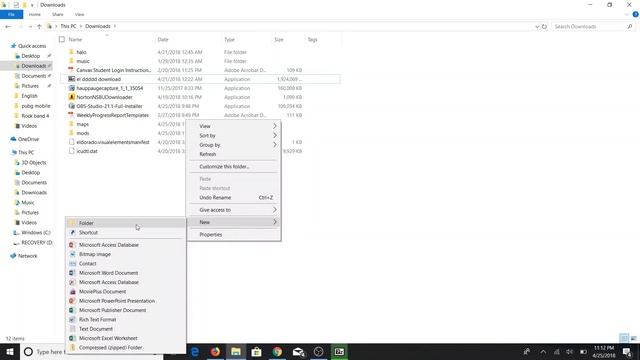Screen dimensions: 640x360
Task: Open the Windows Start menu
Action: (x=10, y=352)
